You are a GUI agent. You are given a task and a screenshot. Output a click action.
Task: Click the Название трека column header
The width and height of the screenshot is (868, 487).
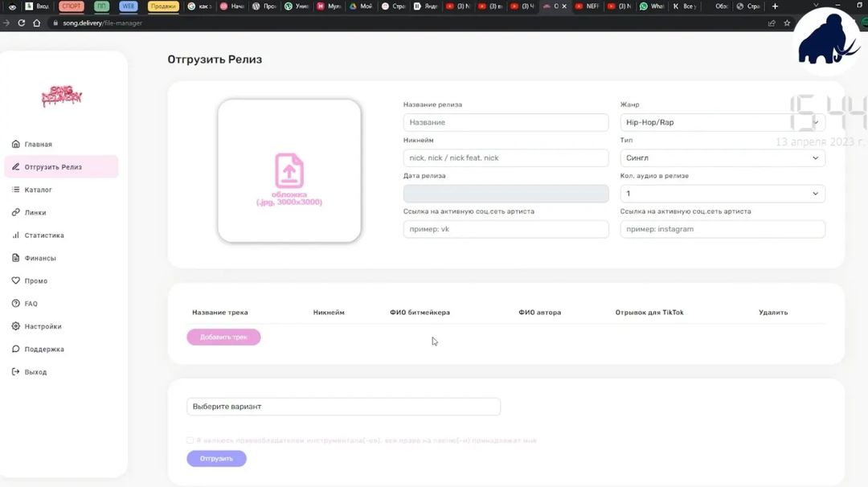[219, 313]
